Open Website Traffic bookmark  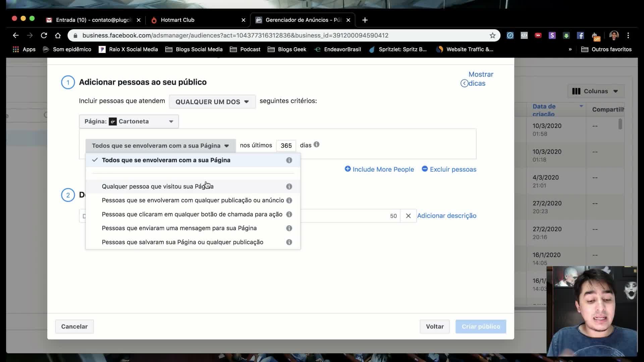coord(465,49)
